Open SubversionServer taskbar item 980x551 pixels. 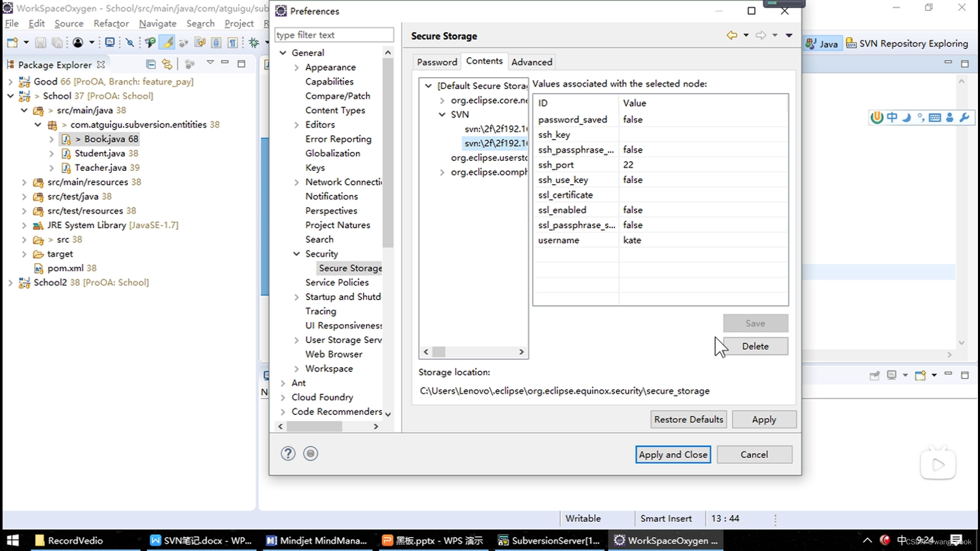coord(549,540)
